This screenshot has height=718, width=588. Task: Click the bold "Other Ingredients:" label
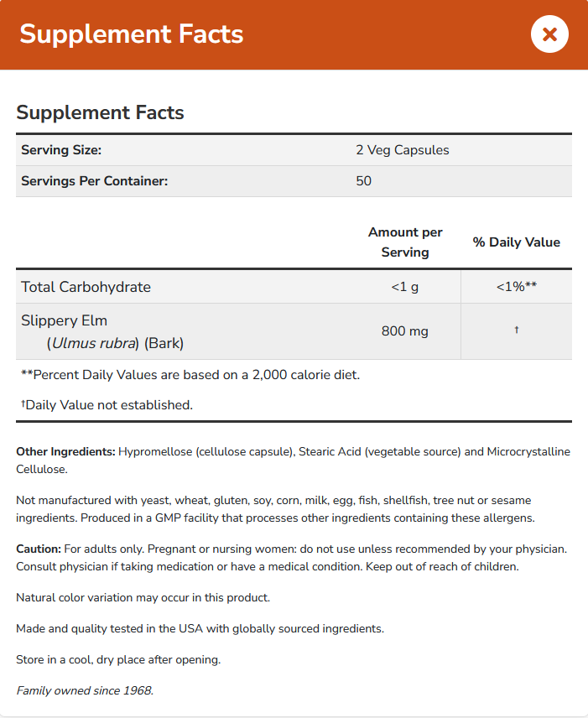point(65,451)
